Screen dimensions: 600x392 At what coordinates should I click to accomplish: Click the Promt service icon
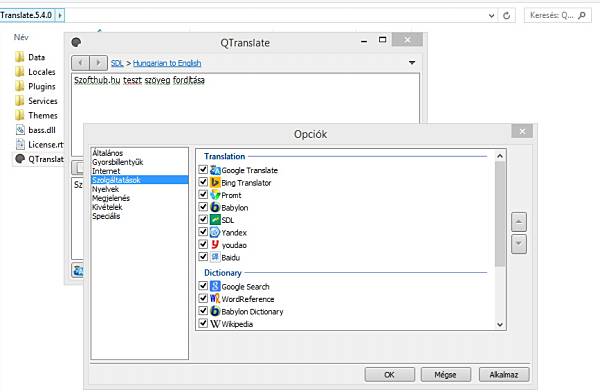215,195
